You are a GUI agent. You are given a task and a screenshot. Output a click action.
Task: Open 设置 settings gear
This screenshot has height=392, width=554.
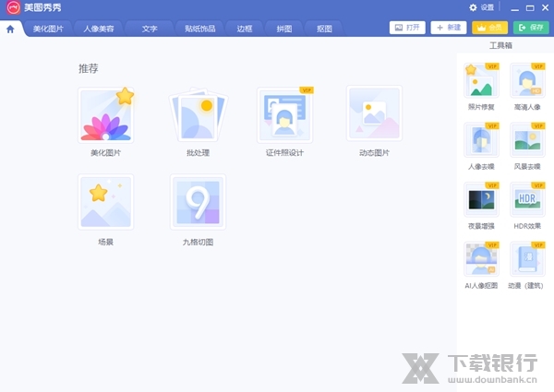point(482,7)
